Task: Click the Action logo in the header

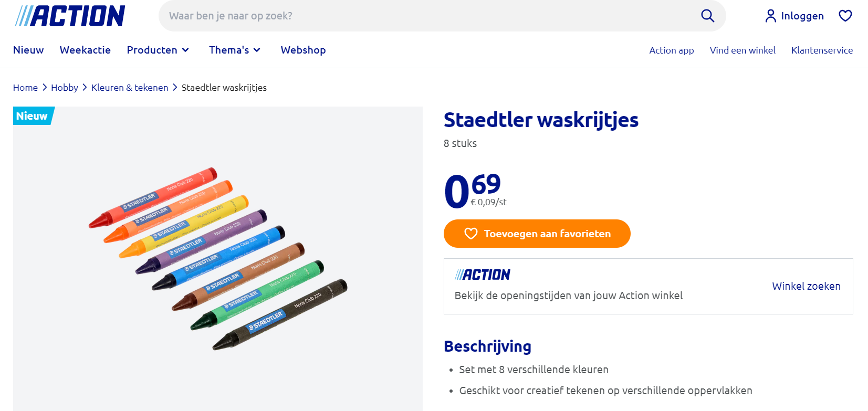Action: click(x=69, y=16)
